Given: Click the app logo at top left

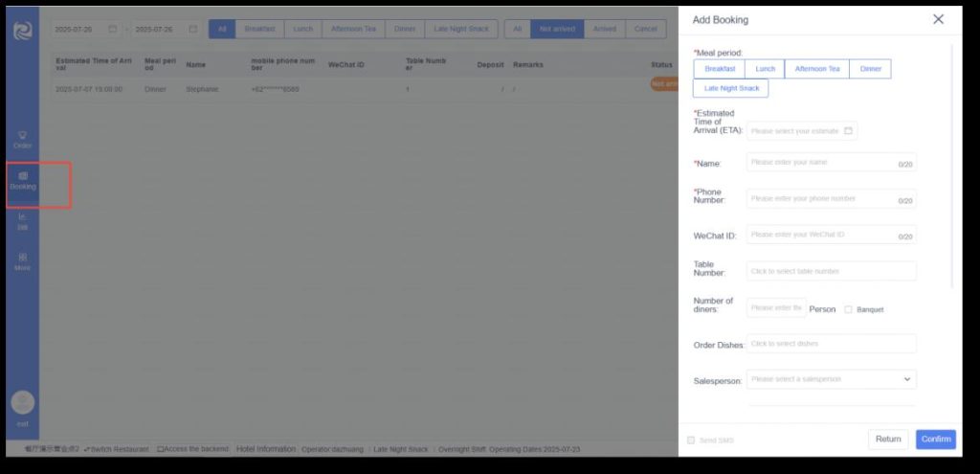Looking at the screenshot, I should coord(23,30).
